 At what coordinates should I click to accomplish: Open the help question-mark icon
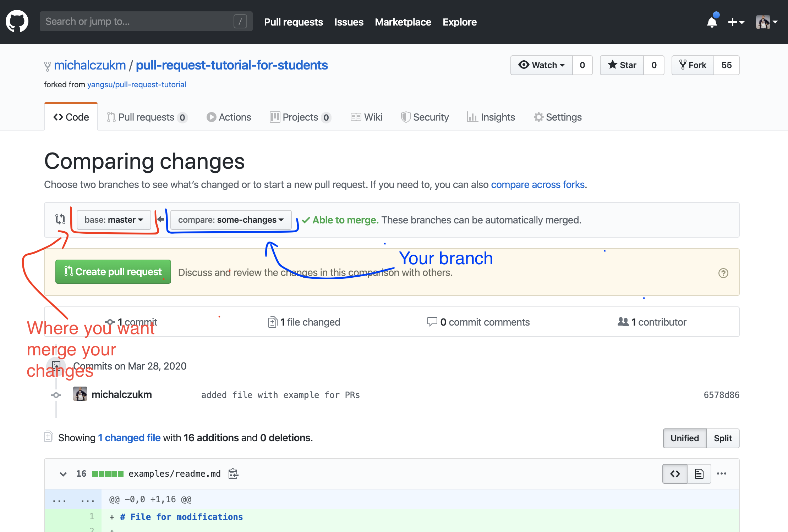click(723, 273)
